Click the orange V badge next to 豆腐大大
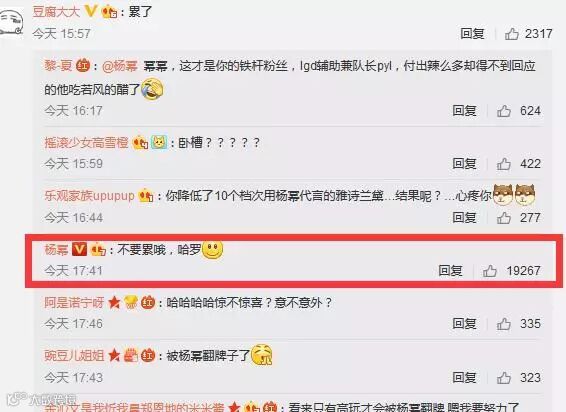The width and height of the screenshot is (566, 412). click(x=90, y=11)
